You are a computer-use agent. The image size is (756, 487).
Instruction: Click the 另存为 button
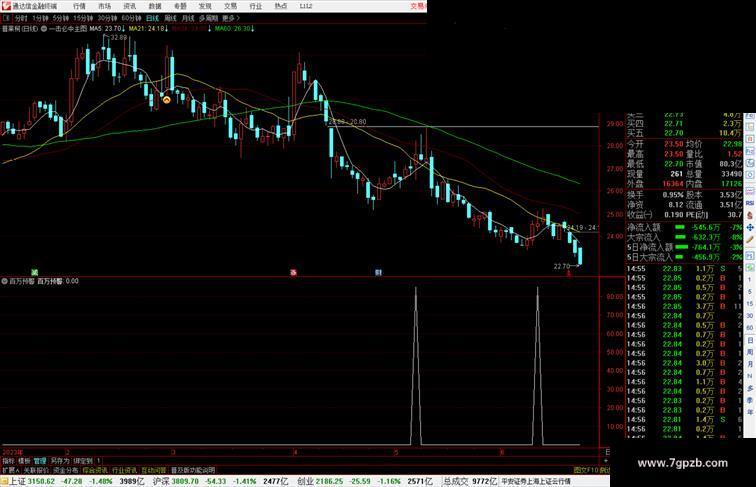[60, 461]
